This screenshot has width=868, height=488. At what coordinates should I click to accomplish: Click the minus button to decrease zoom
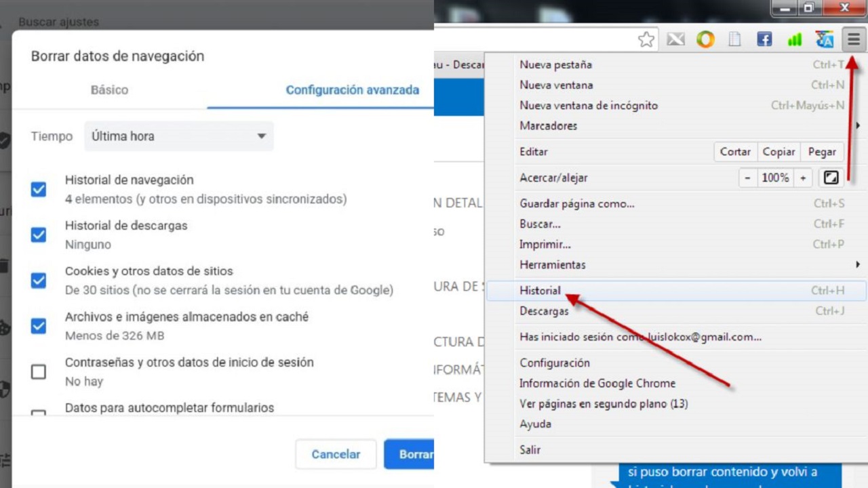[x=747, y=177]
